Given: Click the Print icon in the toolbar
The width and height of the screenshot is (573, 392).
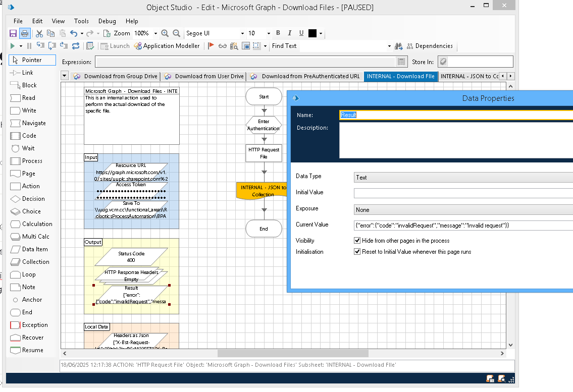Looking at the screenshot, I should point(25,33).
